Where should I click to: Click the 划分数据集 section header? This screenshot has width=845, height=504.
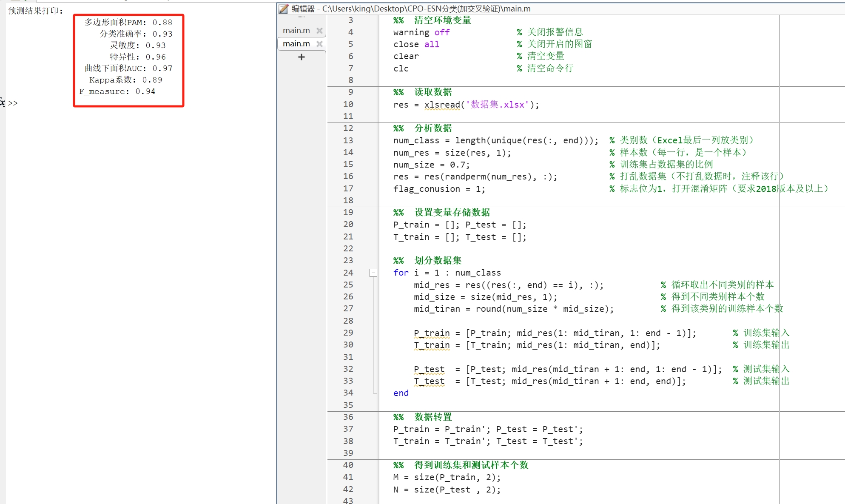(438, 260)
